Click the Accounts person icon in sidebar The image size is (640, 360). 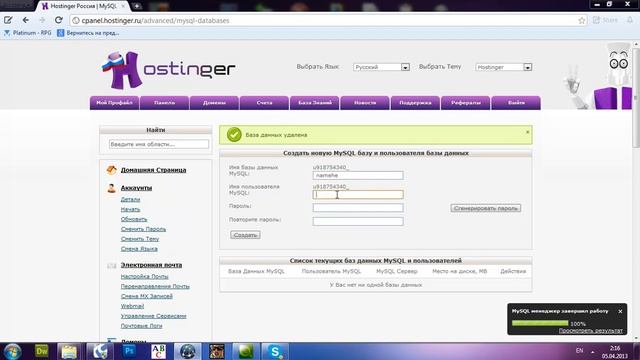coord(111,188)
